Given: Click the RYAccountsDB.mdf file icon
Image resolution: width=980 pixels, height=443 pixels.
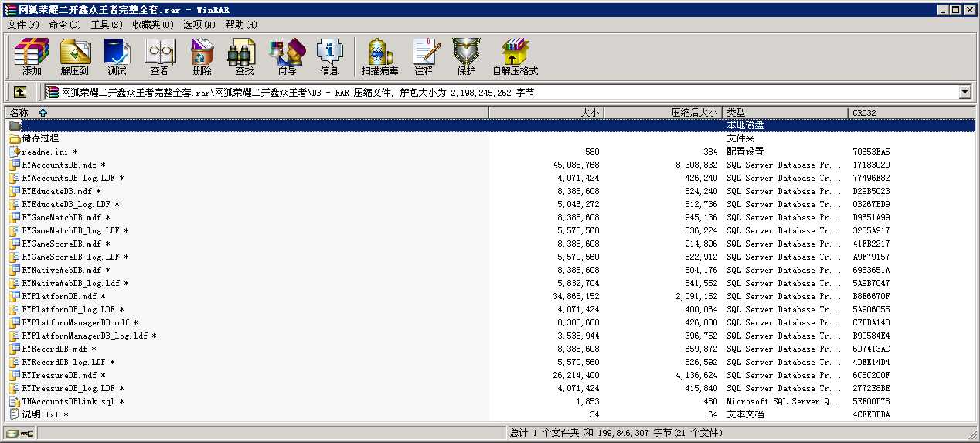Looking at the screenshot, I should (15, 165).
